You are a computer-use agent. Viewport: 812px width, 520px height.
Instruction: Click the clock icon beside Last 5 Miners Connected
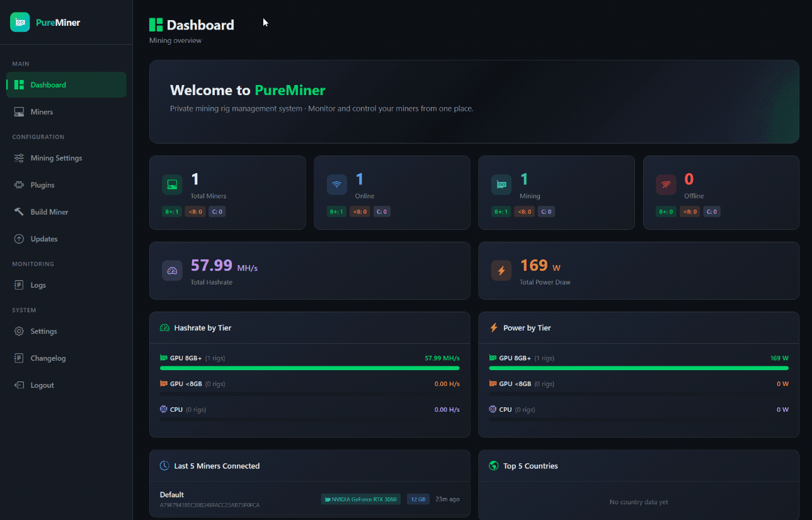tap(164, 466)
